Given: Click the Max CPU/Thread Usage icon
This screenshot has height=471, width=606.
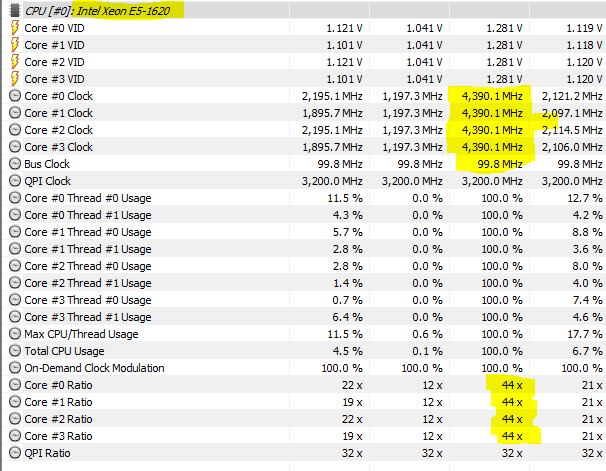Looking at the screenshot, I should point(14,334).
